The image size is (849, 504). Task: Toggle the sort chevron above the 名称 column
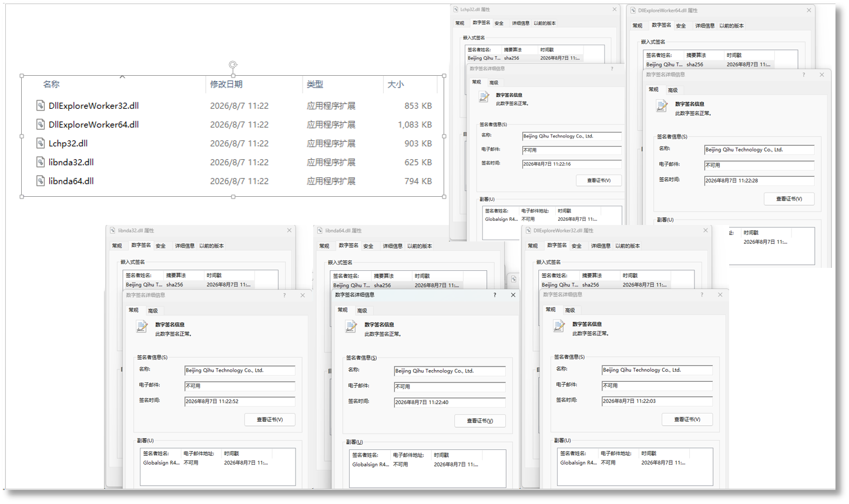coord(122,77)
